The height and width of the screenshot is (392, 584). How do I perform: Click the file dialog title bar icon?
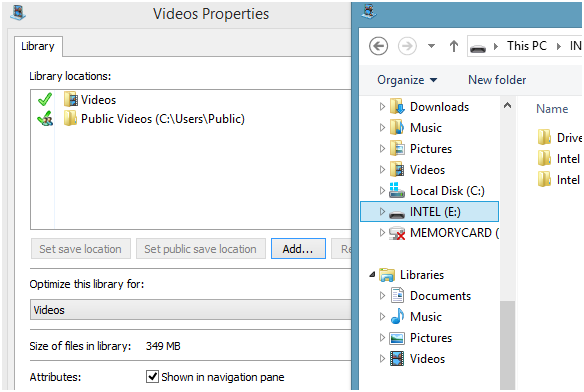pyautogui.click(x=369, y=11)
